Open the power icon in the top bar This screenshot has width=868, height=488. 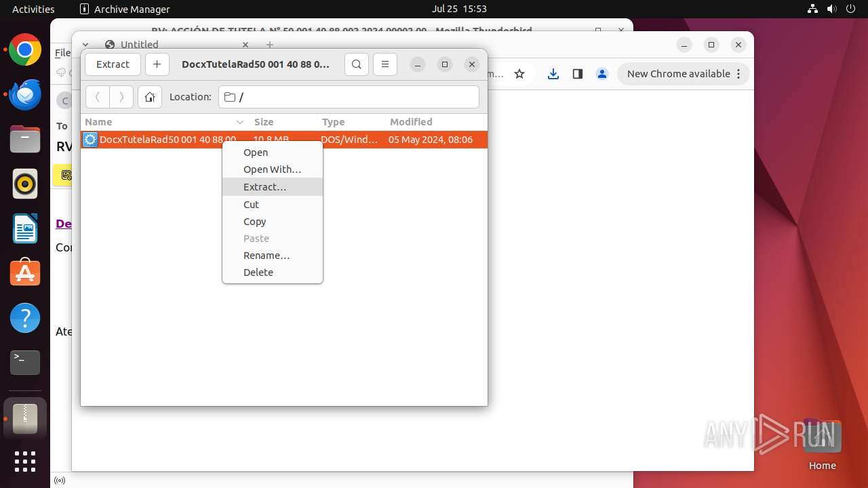tap(850, 9)
